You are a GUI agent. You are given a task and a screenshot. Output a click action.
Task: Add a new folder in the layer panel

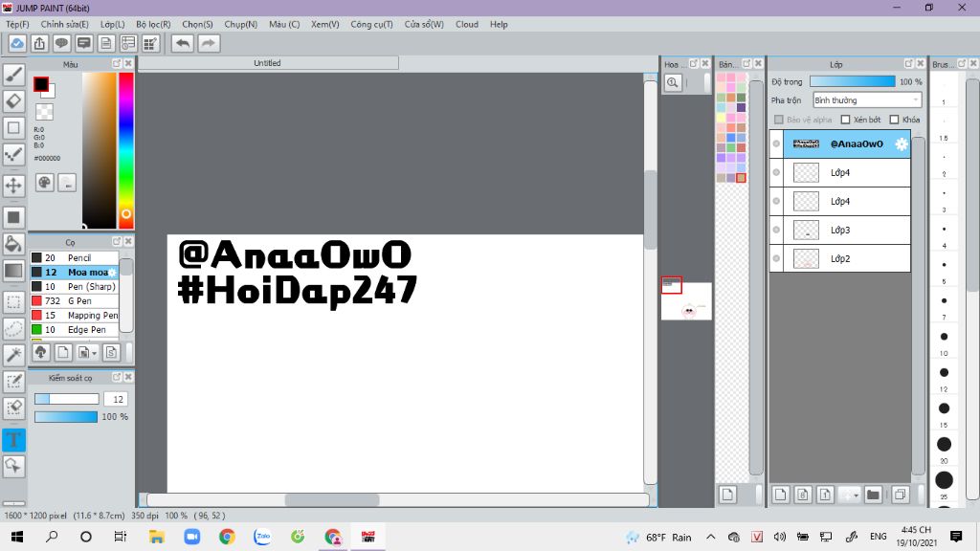tap(873, 495)
